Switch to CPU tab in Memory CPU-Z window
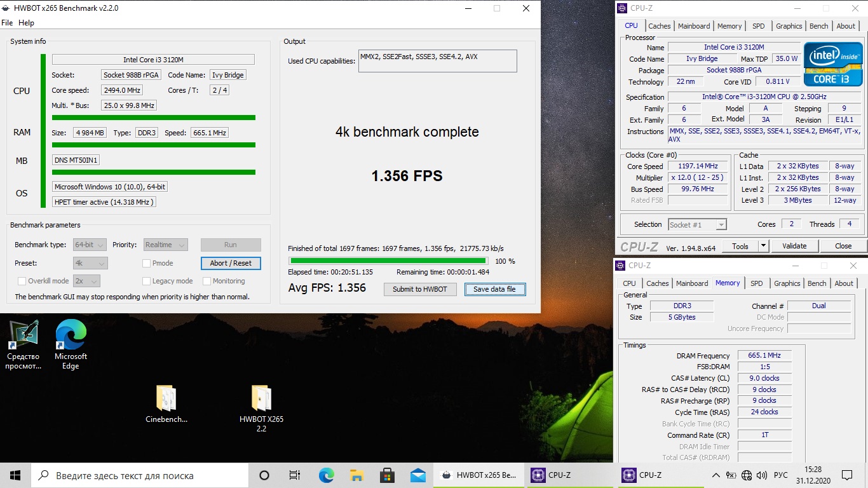Image resolution: width=868 pixels, height=488 pixels. (x=629, y=283)
